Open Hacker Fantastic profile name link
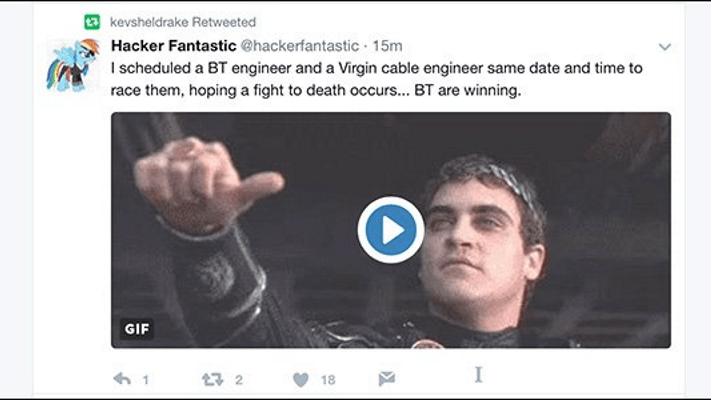This screenshot has height=400, width=711. coord(174,46)
